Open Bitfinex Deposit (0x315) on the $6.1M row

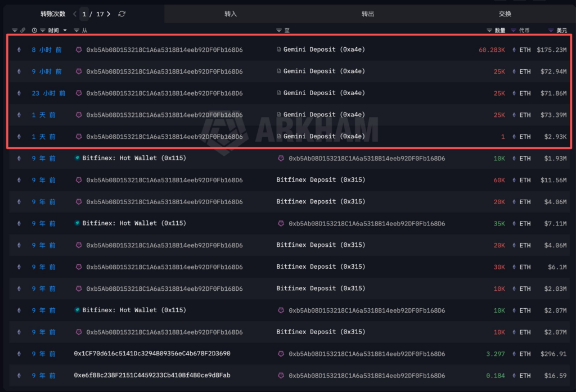[x=321, y=267]
